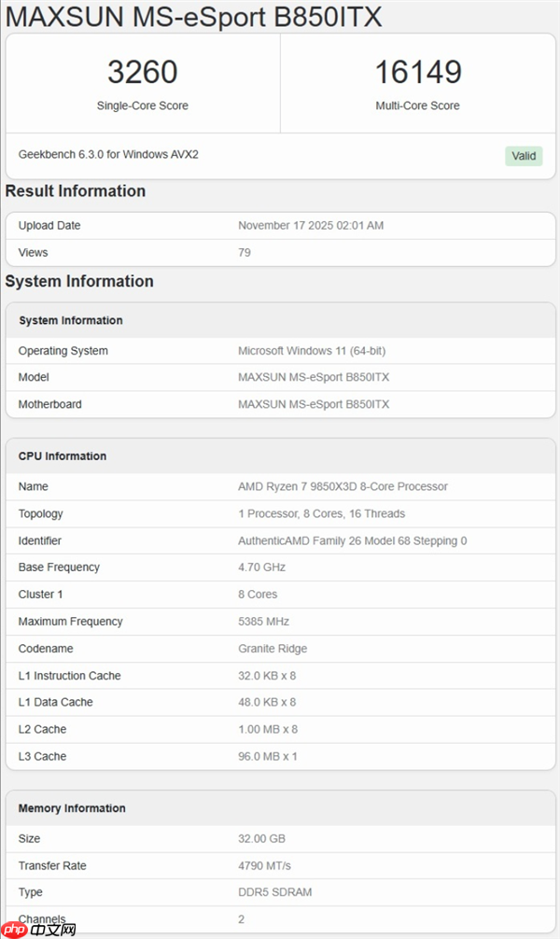
Task: Click the Geekbench 6.3.0 for Windows AVX2 text
Action: (108, 154)
